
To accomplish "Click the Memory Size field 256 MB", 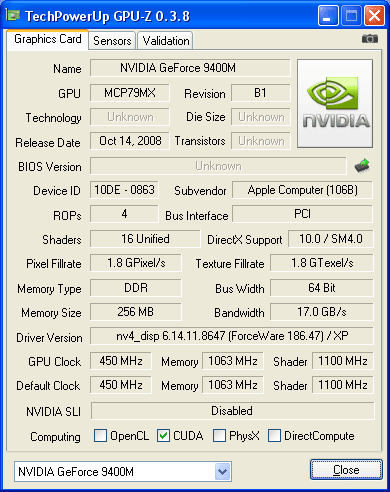I will [x=136, y=312].
